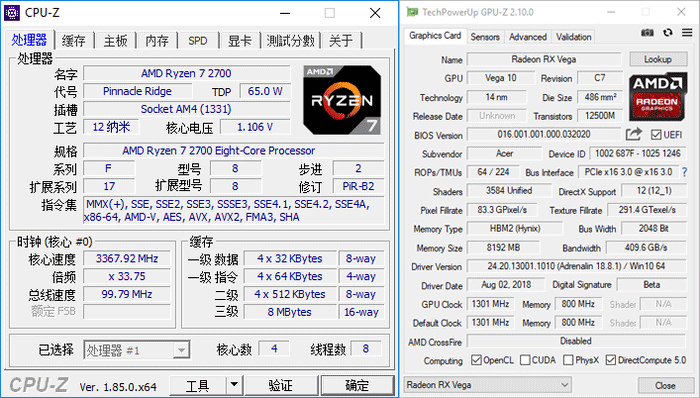Open the GPU-Z hamburger menu

click(x=687, y=33)
